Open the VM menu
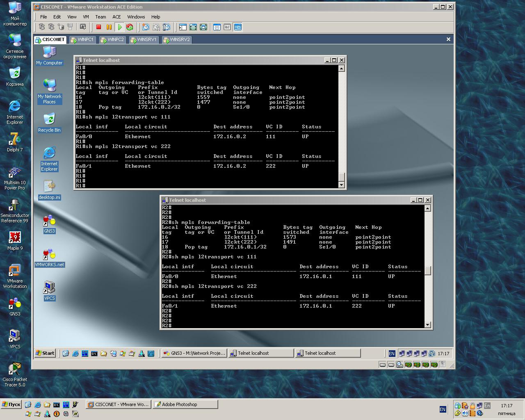The image size is (525, 420). point(86,17)
